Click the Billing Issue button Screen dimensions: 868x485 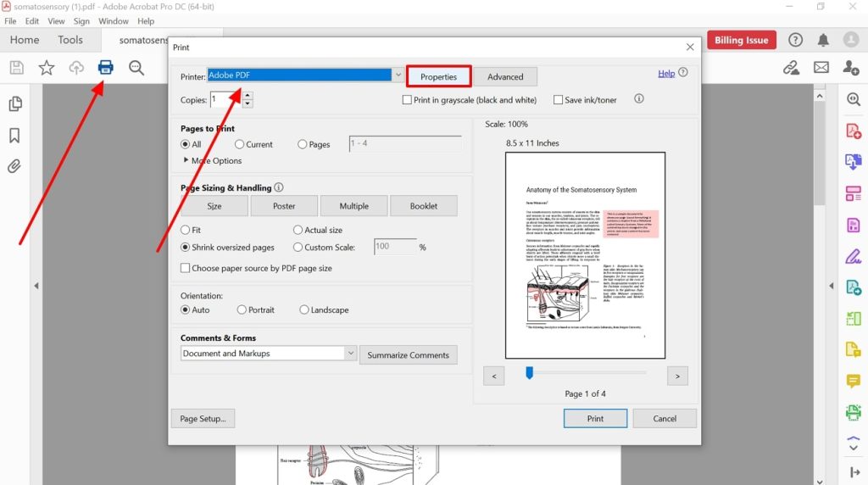tap(741, 40)
